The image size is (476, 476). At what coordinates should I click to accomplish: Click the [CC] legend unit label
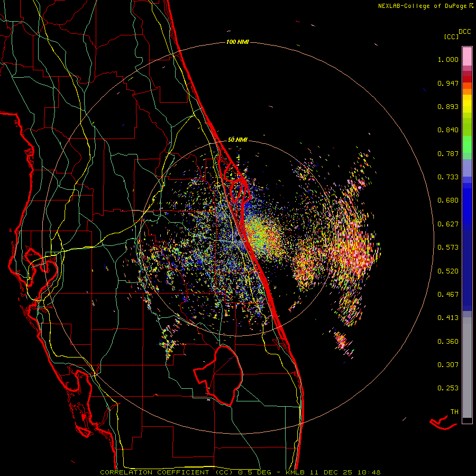(x=452, y=36)
